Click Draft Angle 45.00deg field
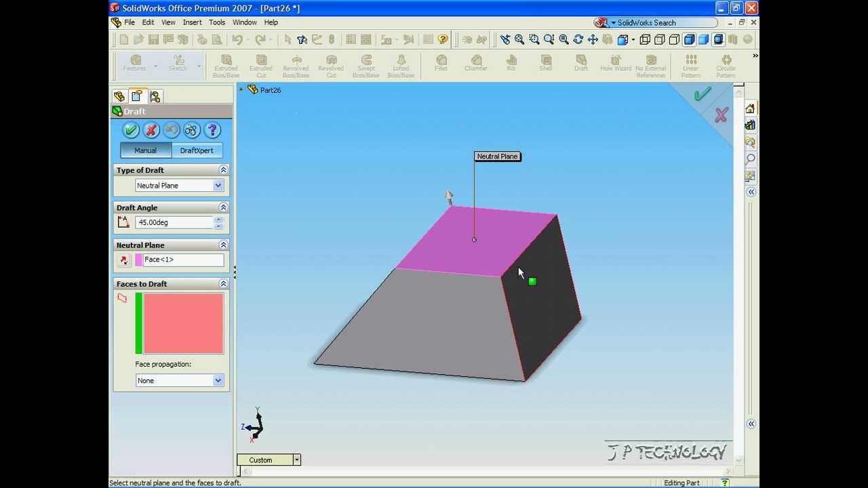This screenshot has width=868, height=488. [x=174, y=222]
